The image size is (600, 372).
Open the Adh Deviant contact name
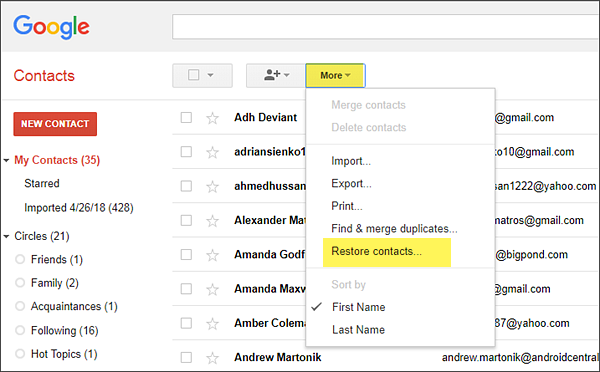click(x=266, y=117)
